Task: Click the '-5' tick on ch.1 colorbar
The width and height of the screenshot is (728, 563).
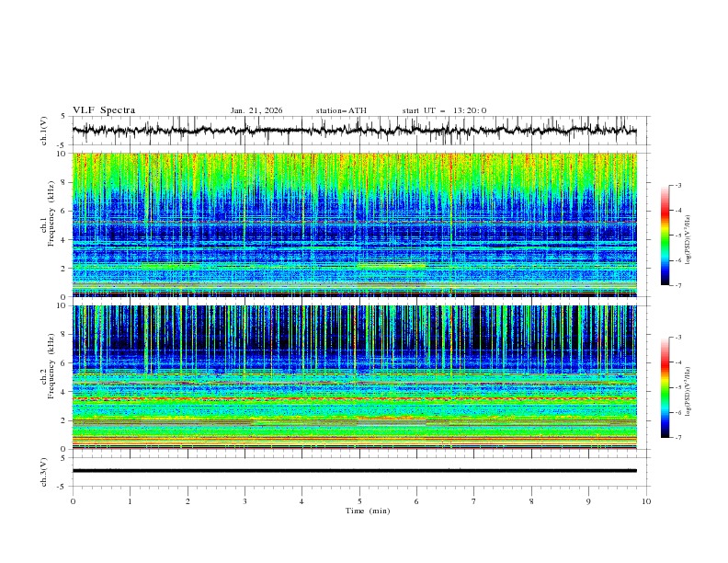Action: 677,236
